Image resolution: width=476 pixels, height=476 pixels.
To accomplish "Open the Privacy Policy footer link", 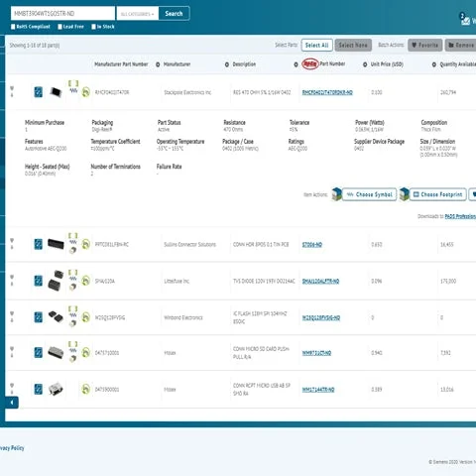I will point(12,448).
